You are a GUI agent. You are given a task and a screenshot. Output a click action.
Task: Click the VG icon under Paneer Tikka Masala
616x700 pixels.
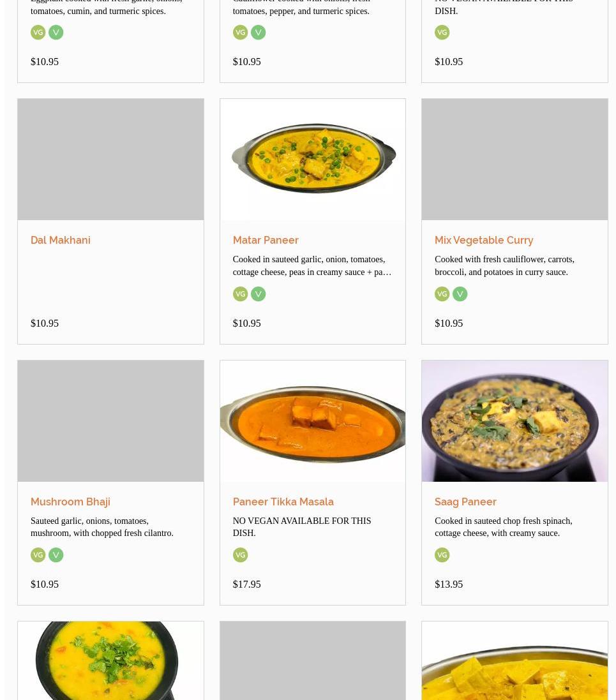point(240,555)
